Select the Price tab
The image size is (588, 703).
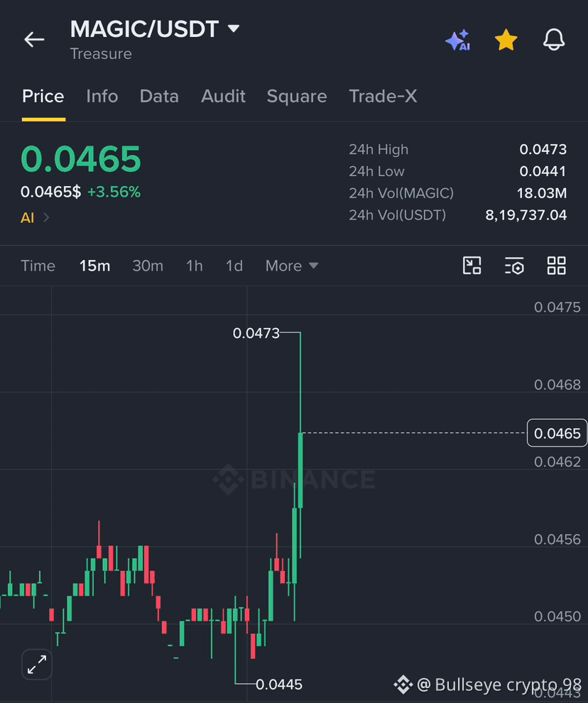(43, 96)
